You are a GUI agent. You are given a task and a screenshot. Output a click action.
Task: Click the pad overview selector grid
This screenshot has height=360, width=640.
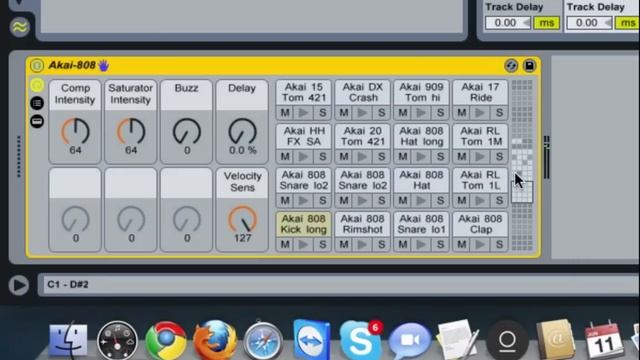pos(522,165)
